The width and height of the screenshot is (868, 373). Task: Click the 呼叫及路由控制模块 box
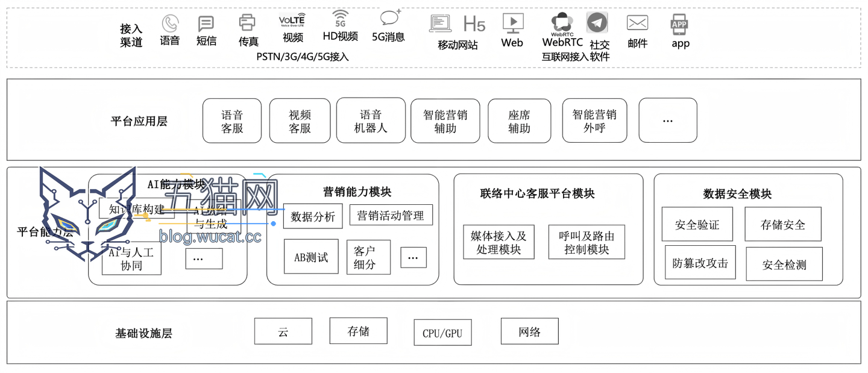coord(587,242)
